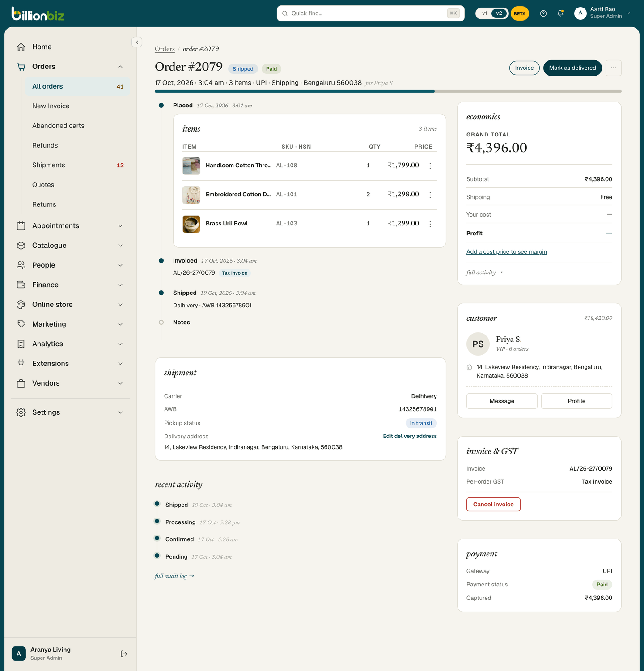Viewport: 644px width, 671px height.
Task: Open options menu for Handloom Cotton Throw row
Action: click(x=430, y=166)
